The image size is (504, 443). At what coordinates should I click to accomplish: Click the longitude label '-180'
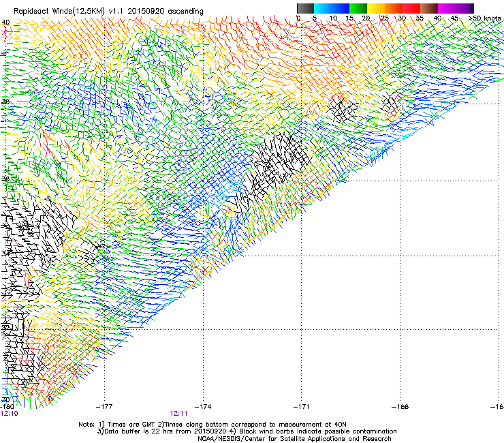[x=7, y=407]
